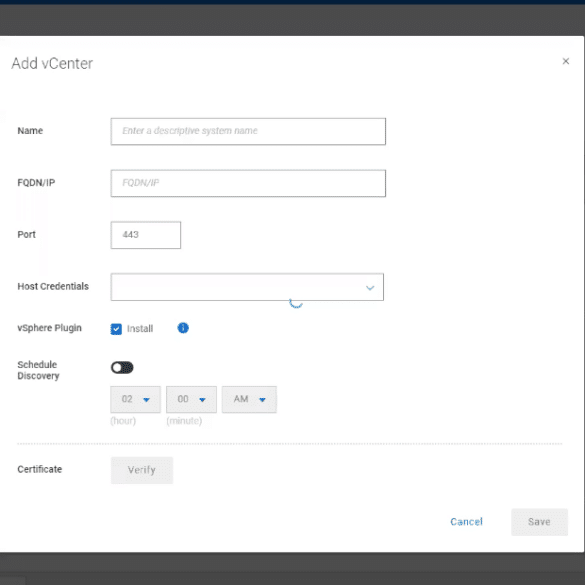Click the Add vCenter dialog title

(x=52, y=63)
